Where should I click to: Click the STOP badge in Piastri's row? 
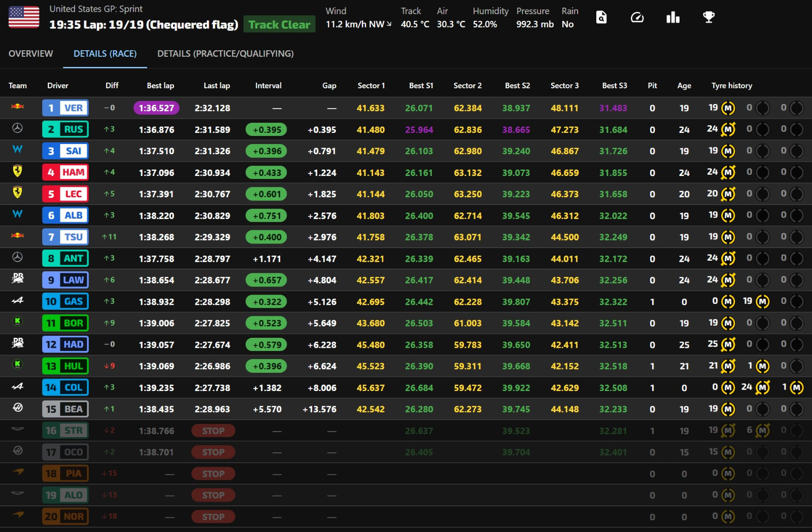point(213,474)
